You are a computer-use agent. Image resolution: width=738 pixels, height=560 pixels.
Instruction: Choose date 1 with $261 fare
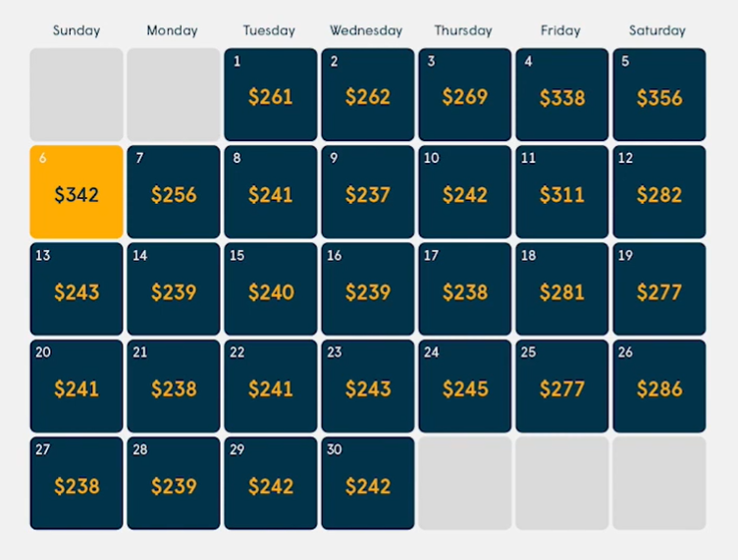click(x=271, y=94)
